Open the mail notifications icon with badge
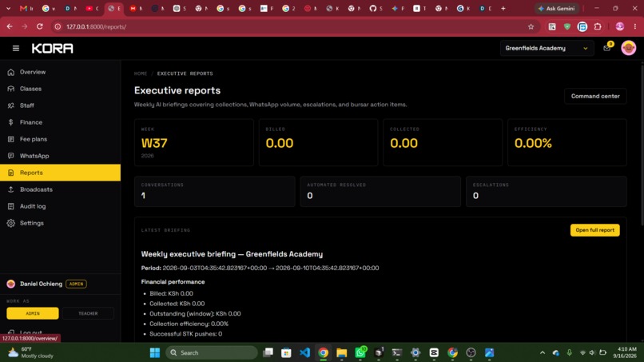This screenshot has width=644, height=362. pyautogui.click(x=607, y=48)
